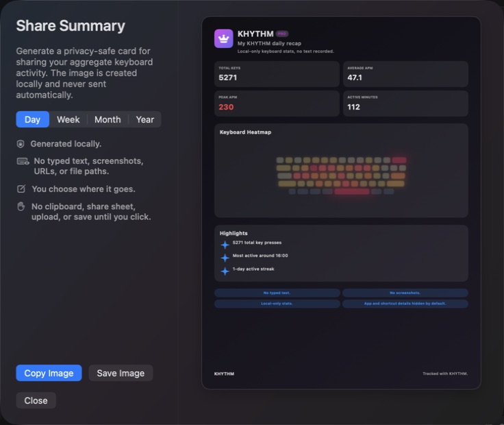Click the keyboard icon beside No typed text
This screenshot has width=504, height=425.
tap(23, 161)
